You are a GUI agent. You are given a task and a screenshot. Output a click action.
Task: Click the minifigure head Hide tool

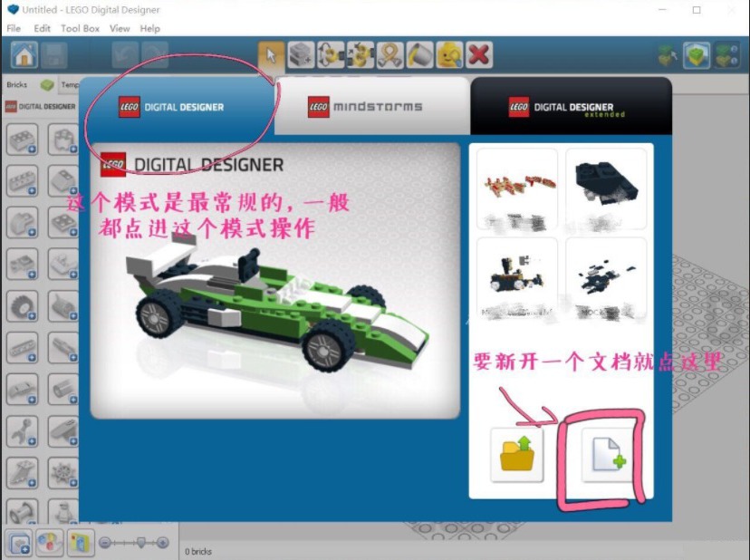(449, 55)
